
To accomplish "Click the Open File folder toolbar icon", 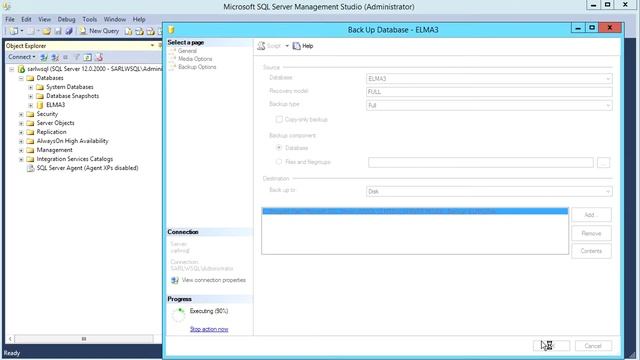I will [47, 31].
